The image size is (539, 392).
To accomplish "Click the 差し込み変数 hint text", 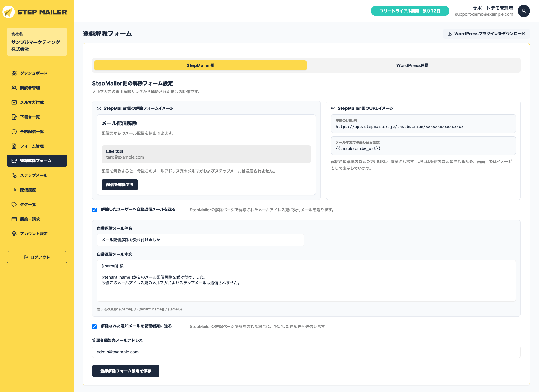I will coord(139,309).
